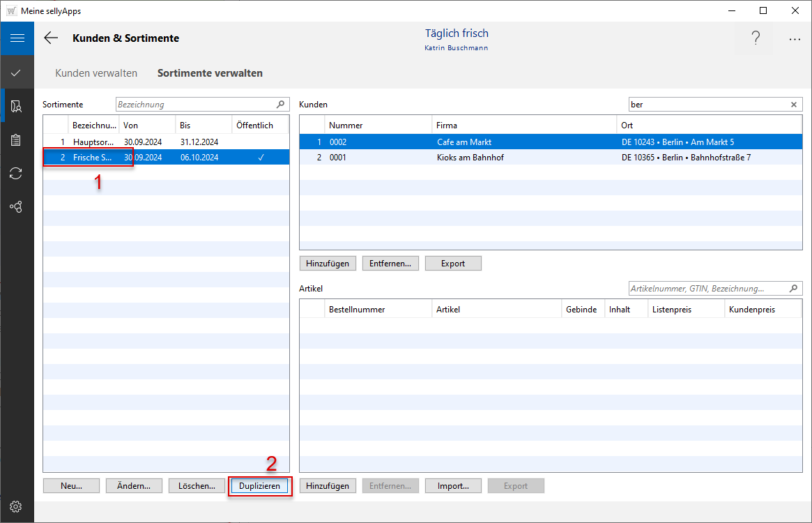Open the more options ellipsis menu
Viewport: 812px width, 523px height.
[x=795, y=39]
